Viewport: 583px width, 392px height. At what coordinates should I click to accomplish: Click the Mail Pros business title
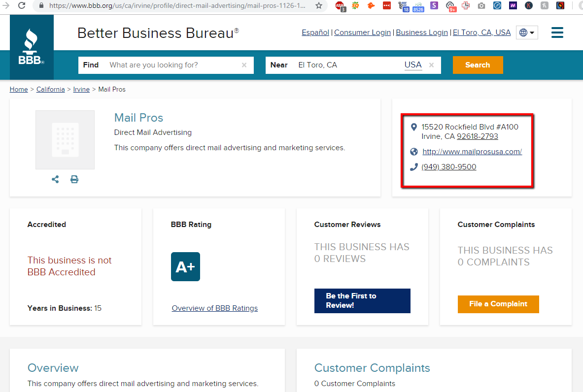[x=138, y=117]
